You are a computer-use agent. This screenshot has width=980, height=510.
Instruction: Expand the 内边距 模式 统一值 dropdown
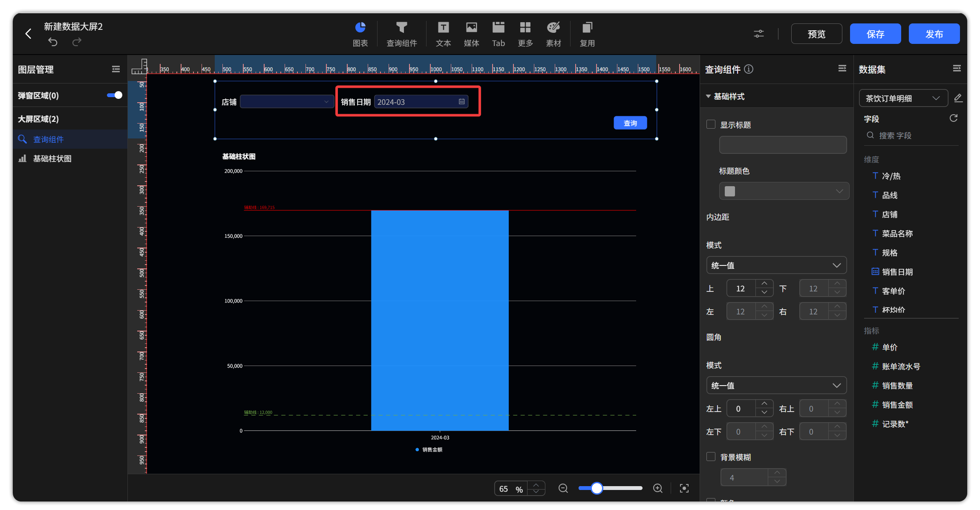776,265
